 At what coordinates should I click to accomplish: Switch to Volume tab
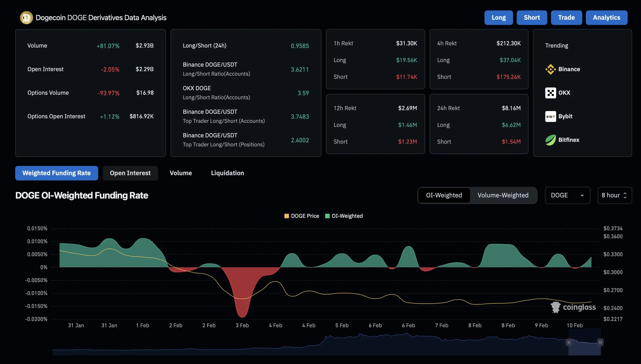coord(181,173)
